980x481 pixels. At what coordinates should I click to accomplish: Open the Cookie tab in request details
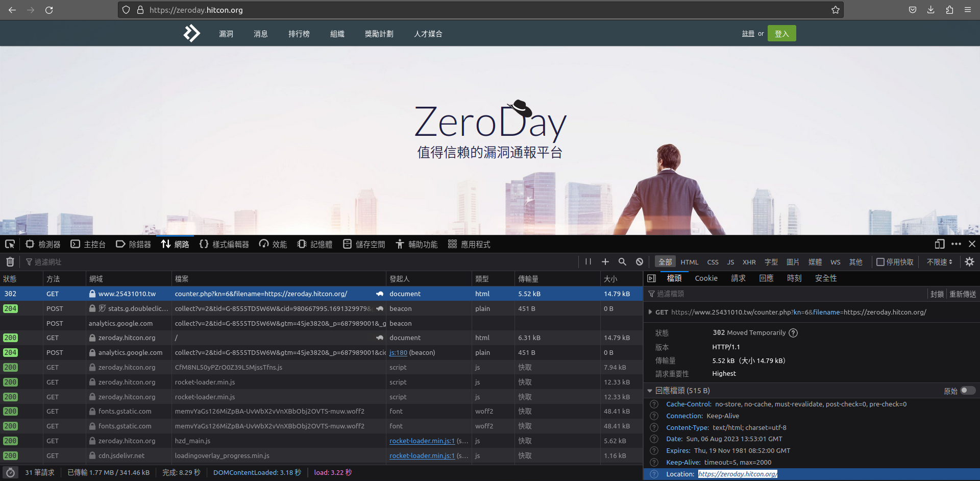[x=706, y=278]
